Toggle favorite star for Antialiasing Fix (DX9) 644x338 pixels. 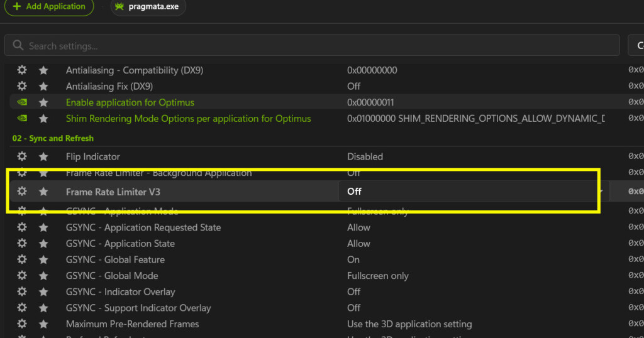pyautogui.click(x=43, y=86)
